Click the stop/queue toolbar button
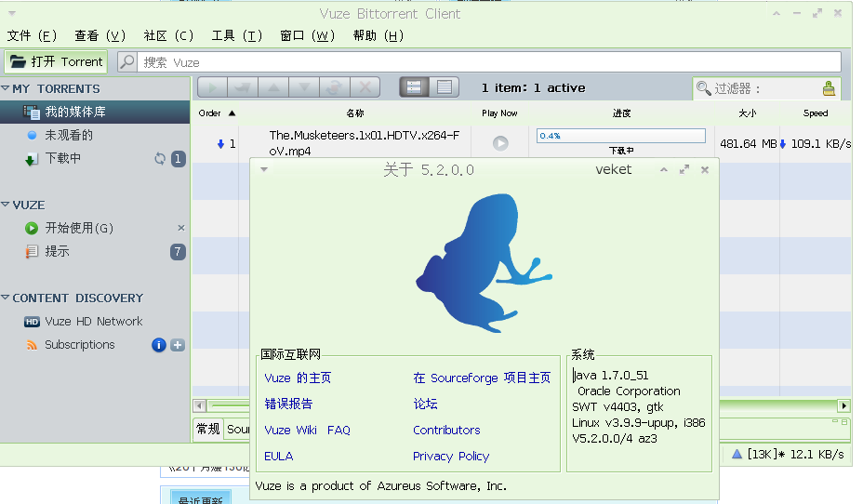The width and height of the screenshot is (863, 504). tap(243, 87)
